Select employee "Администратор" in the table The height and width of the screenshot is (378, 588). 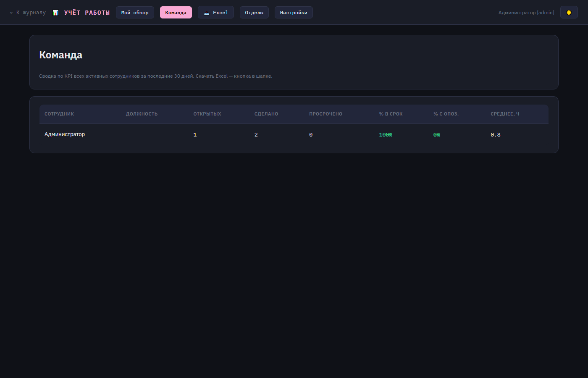pos(65,134)
